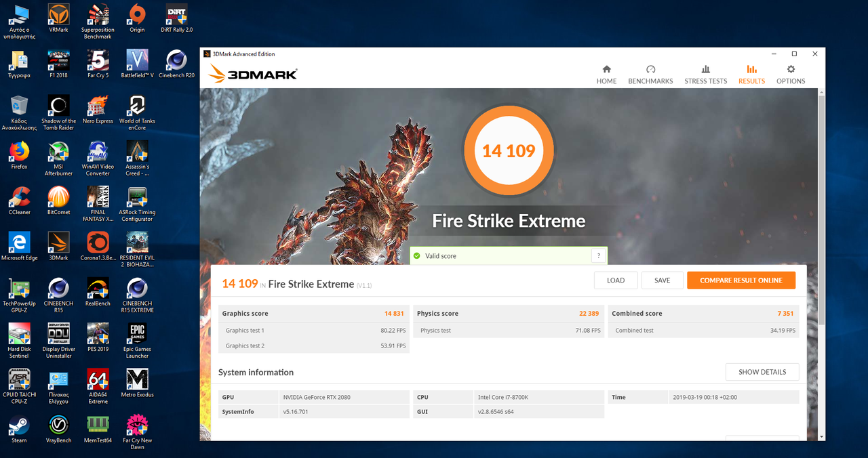Select the RESULTS tab
The width and height of the screenshot is (868, 458).
tap(751, 75)
